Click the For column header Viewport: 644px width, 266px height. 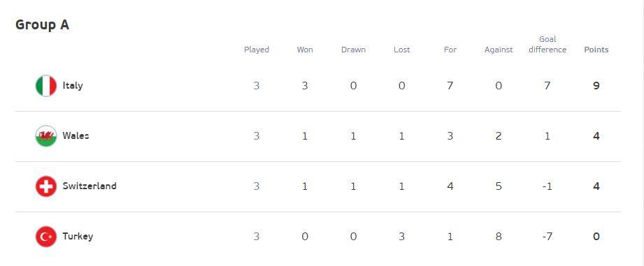450,50
